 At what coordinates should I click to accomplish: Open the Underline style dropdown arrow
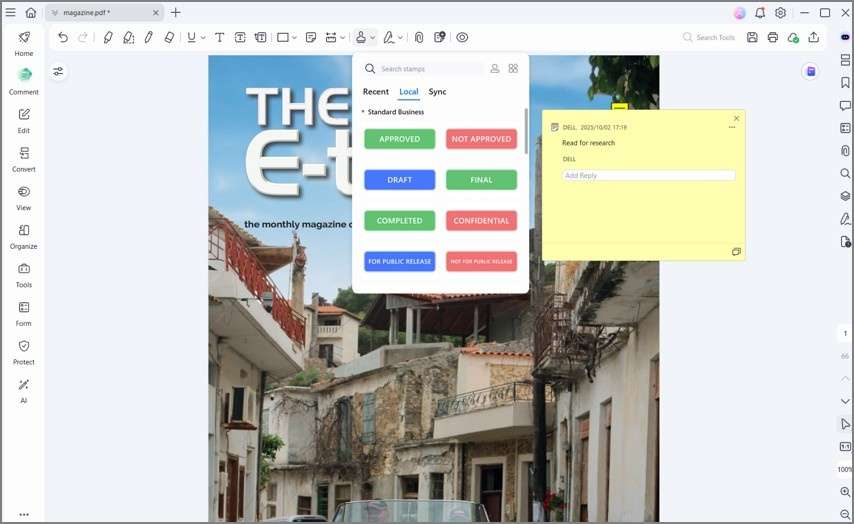click(203, 38)
